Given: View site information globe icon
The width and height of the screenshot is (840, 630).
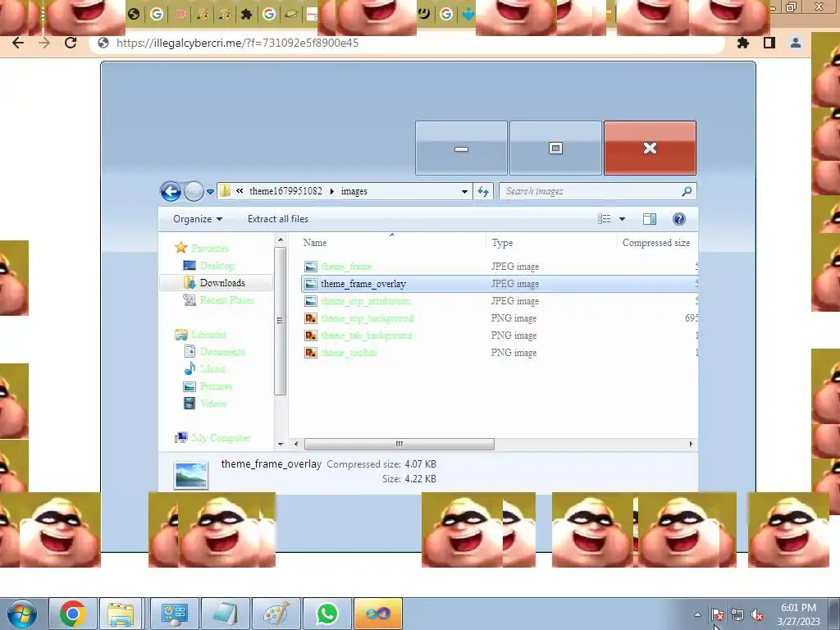Looking at the screenshot, I should [x=103, y=43].
